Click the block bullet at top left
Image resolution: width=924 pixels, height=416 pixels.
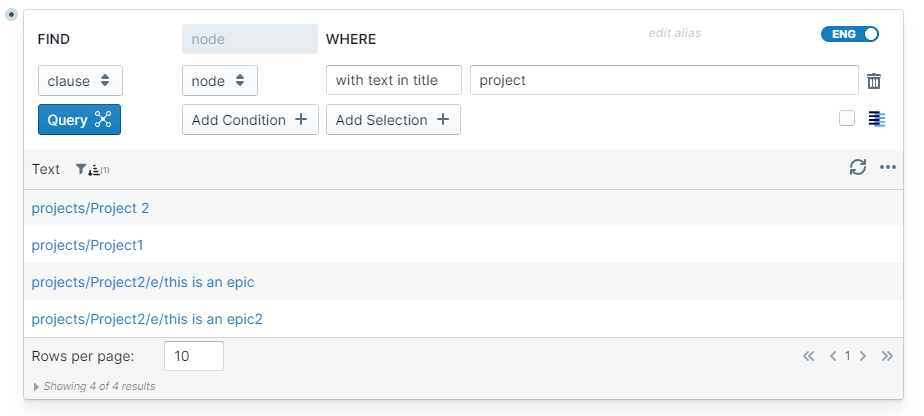coord(11,14)
